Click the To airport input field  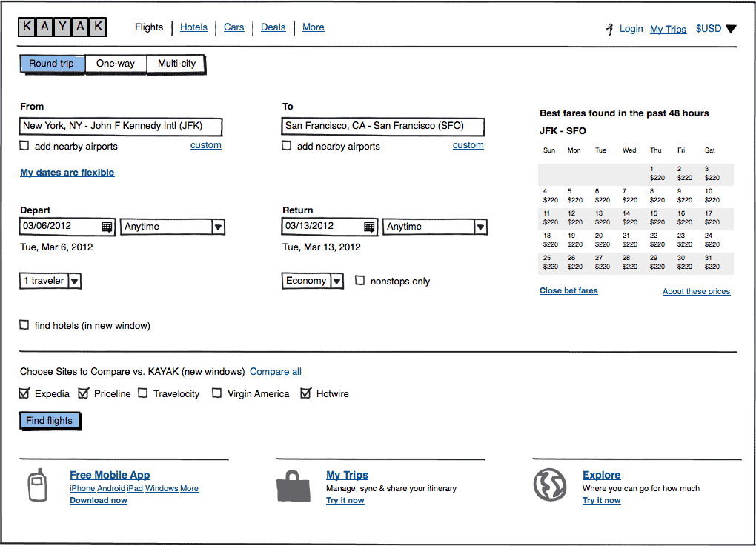coord(383,126)
